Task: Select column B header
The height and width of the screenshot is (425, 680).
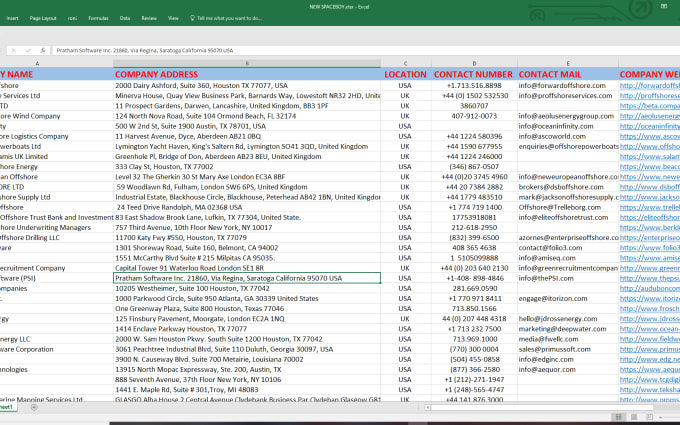Action: tap(247, 63)
